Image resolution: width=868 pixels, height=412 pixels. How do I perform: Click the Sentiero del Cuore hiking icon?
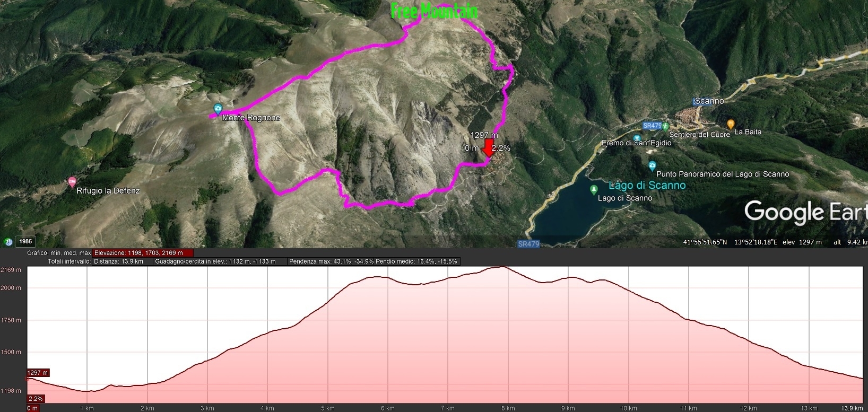tap(665, 126)
